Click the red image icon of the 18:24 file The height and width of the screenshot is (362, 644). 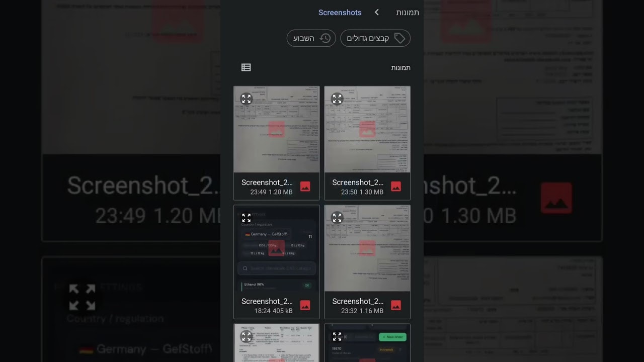coord(305,305)
